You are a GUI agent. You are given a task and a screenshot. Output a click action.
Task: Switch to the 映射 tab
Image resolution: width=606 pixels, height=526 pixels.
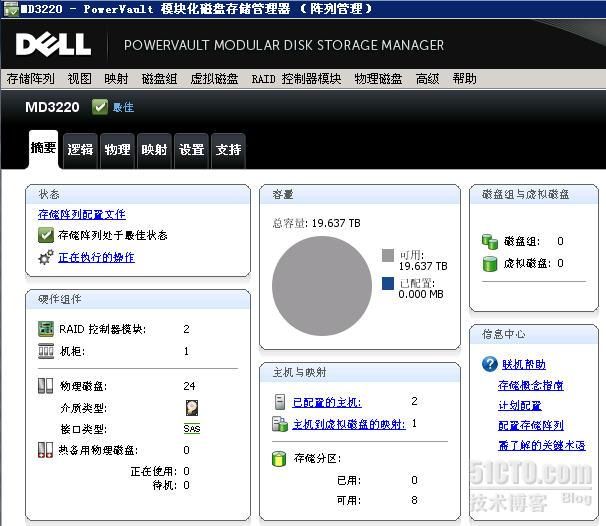(154, 150)
